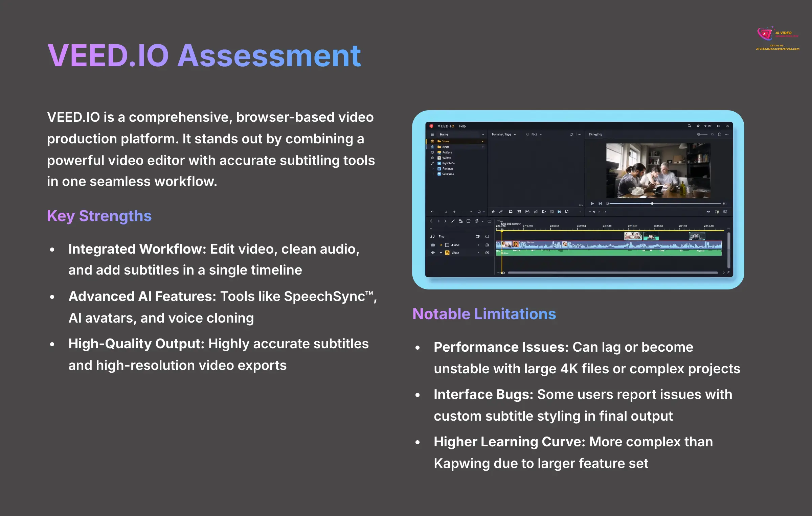
Task: Click the speech bubble icon beside Putters
Action: (432, 153)
